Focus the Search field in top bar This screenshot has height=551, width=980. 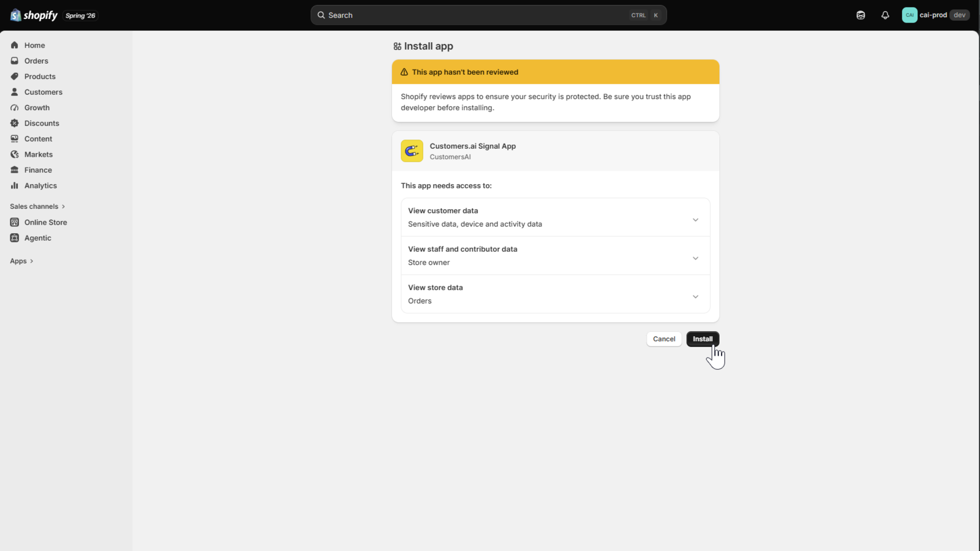(489, 15)
